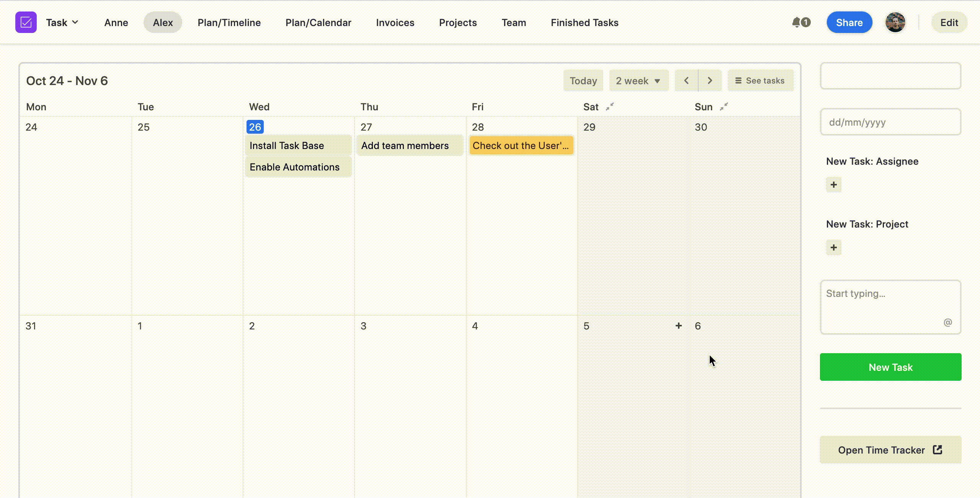Click the @ mention icon
The height and width of the screenshot is (498, 980).
coord(947,323)
